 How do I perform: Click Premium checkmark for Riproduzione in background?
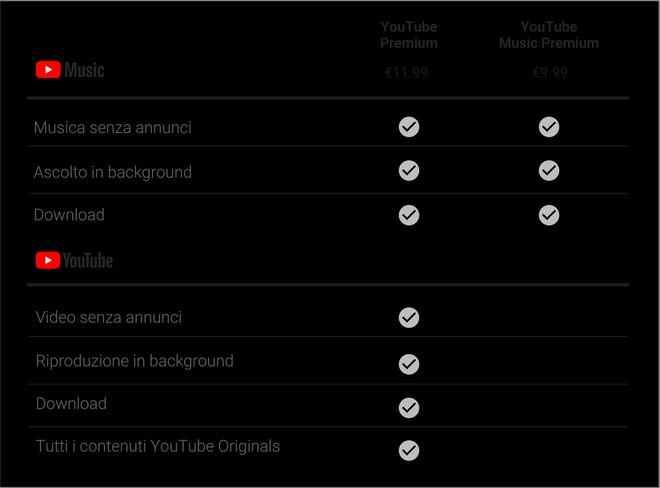pyautogui.click(x=409, y=364)
